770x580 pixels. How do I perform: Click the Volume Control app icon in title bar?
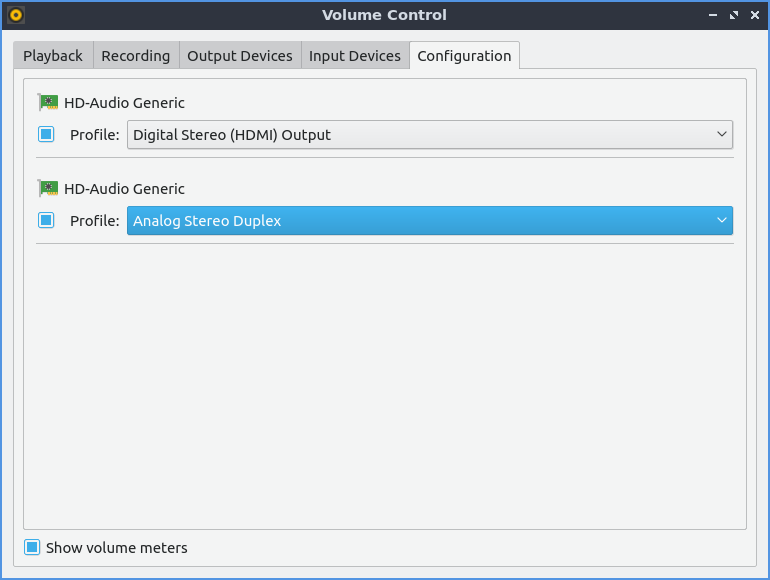(x=16, y=15)
